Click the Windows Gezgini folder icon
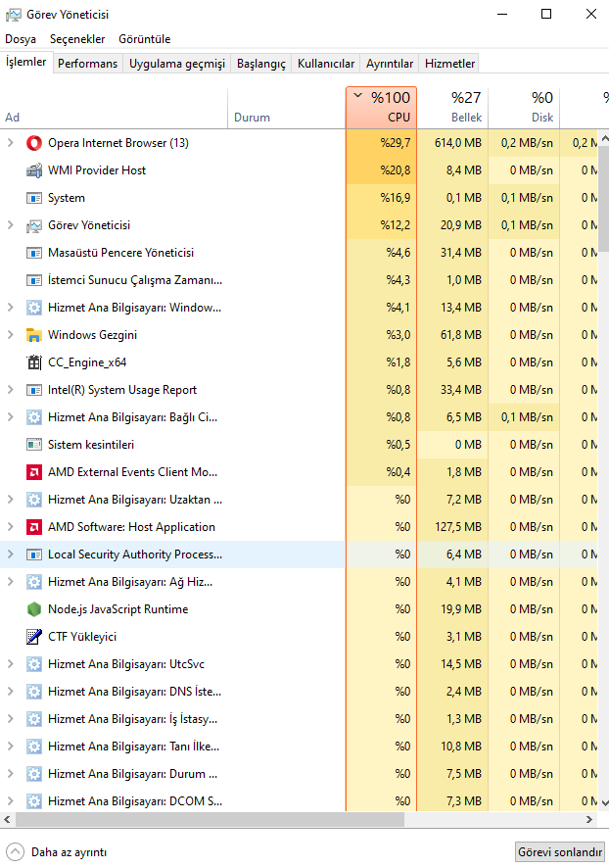The image size is (609, 868). 34,335
